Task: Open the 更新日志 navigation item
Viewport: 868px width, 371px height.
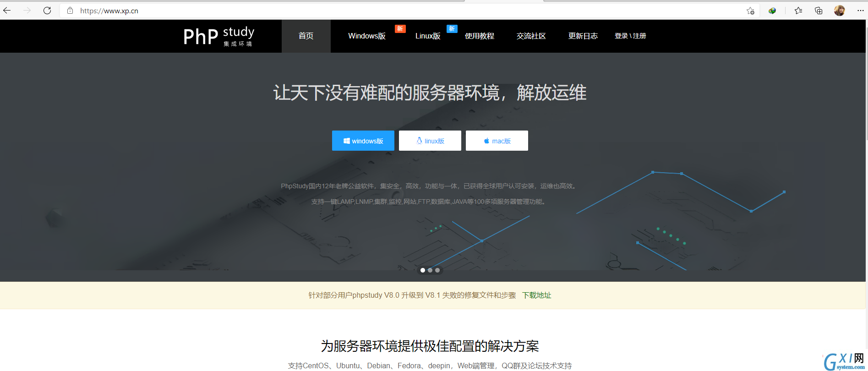Action: [583, 36]
